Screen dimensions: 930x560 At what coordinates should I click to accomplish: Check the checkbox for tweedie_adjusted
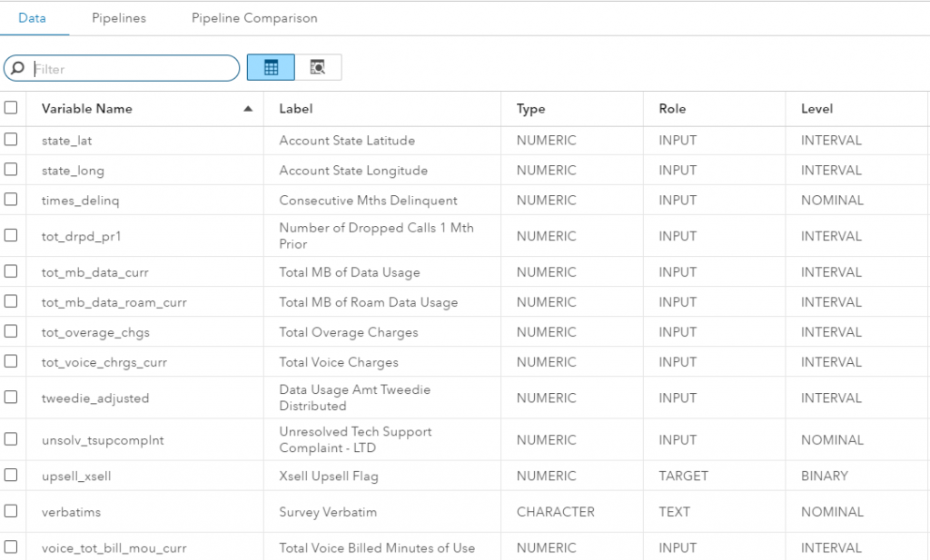pyautogui.click(x=13, y=397)
